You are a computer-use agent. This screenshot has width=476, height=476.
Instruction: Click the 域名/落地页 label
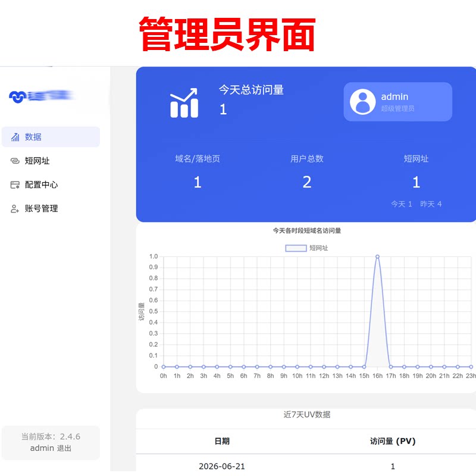198,159
